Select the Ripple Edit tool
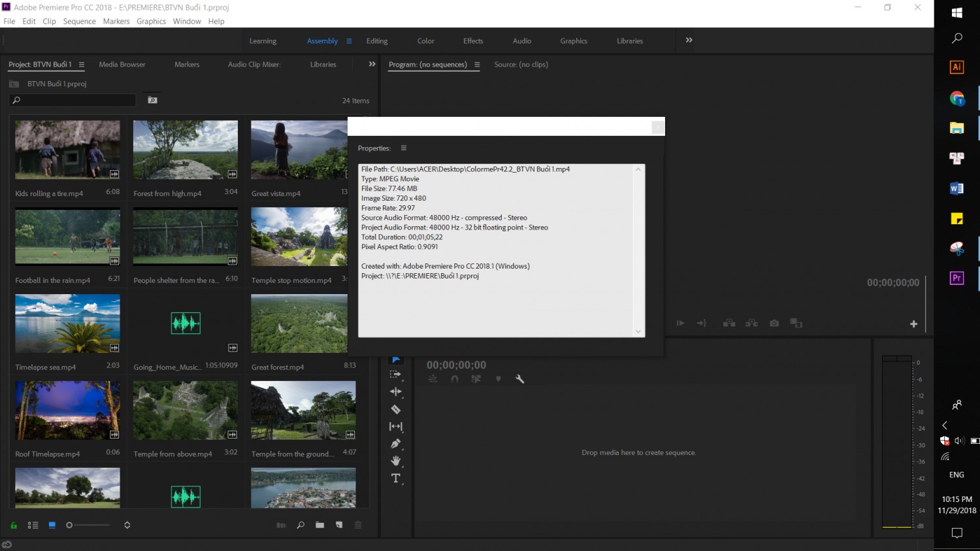The image size is (980, 551). (395, 392)
